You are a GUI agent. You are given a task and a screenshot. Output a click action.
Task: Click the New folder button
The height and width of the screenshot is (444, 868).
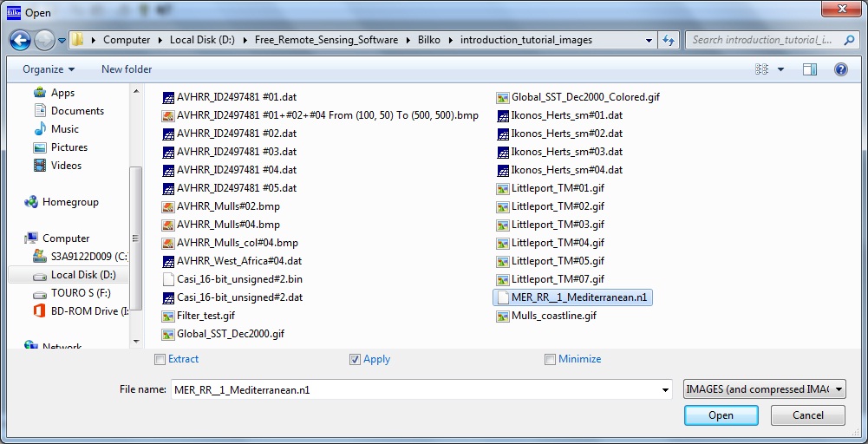(x=127, y=69)
